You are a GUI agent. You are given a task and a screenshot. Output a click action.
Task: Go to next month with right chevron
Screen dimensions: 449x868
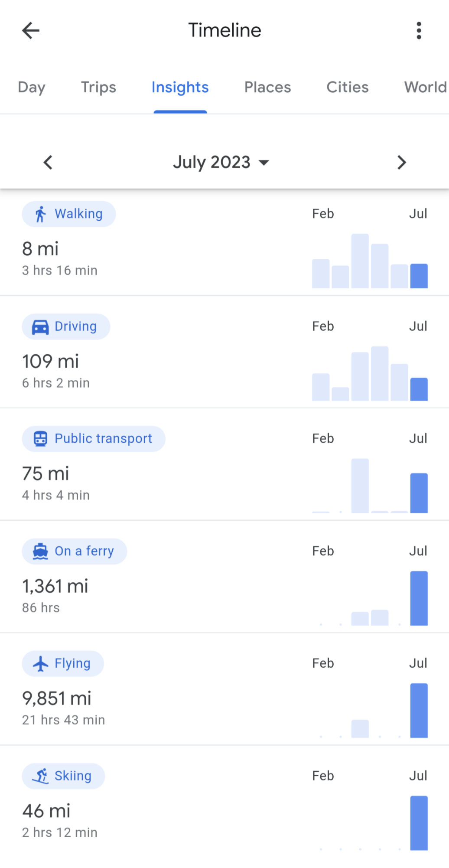click(x=402, y=163)
